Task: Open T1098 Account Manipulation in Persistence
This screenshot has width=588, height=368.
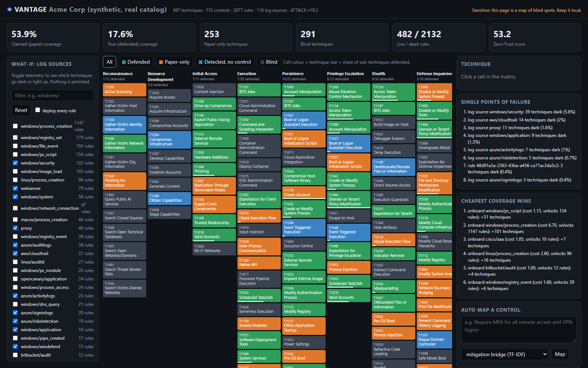Action: tap(304, 90)
